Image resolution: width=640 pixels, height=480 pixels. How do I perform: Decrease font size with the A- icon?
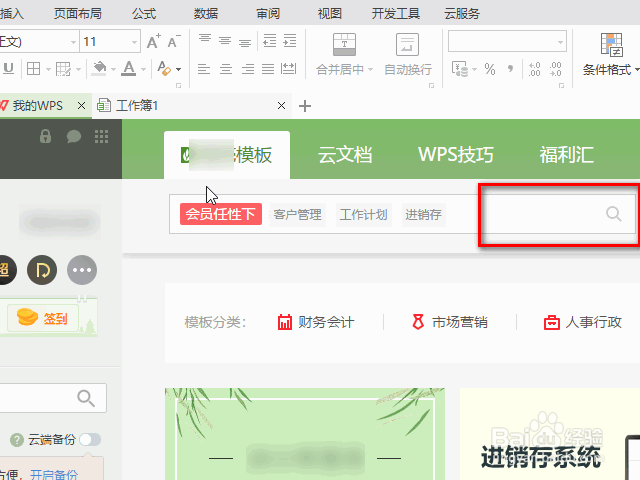pos(173,41)
